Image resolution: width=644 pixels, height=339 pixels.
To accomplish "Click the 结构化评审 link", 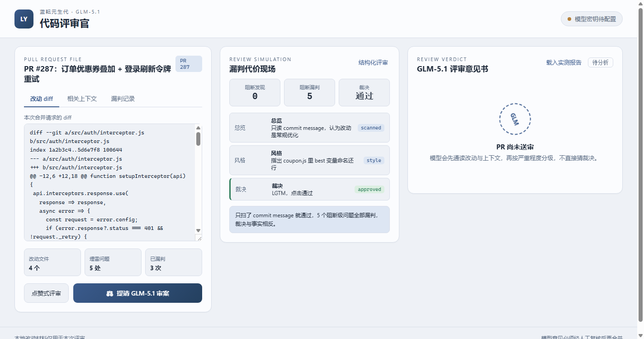I will (x=373, y=63).
